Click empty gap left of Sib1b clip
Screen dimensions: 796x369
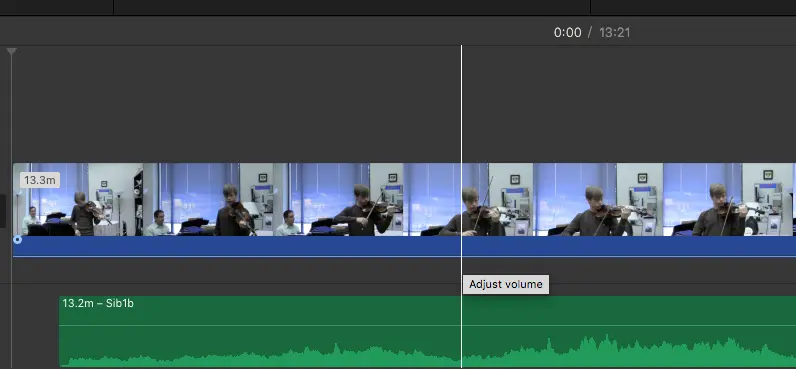(x=35, y=330)
